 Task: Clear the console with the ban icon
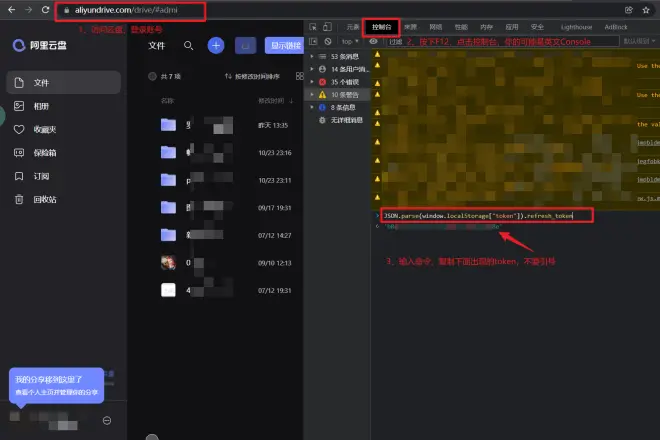pyautogui.click(x=328, y=41)
